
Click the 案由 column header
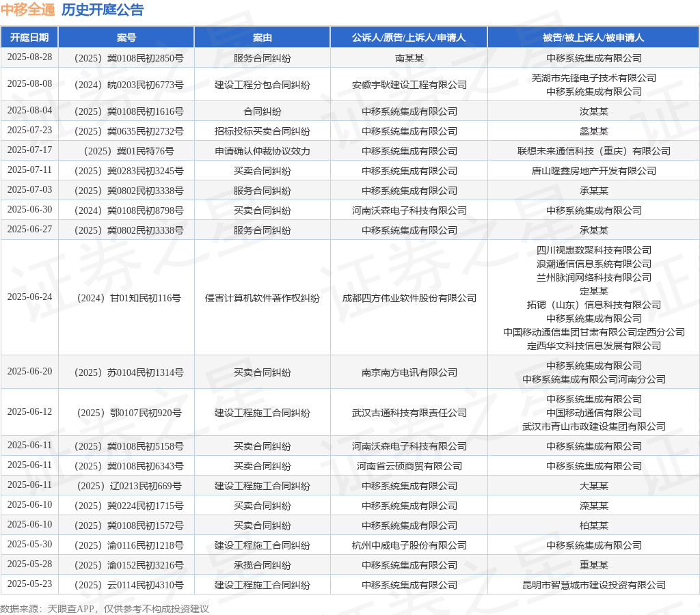click(262, 38)
